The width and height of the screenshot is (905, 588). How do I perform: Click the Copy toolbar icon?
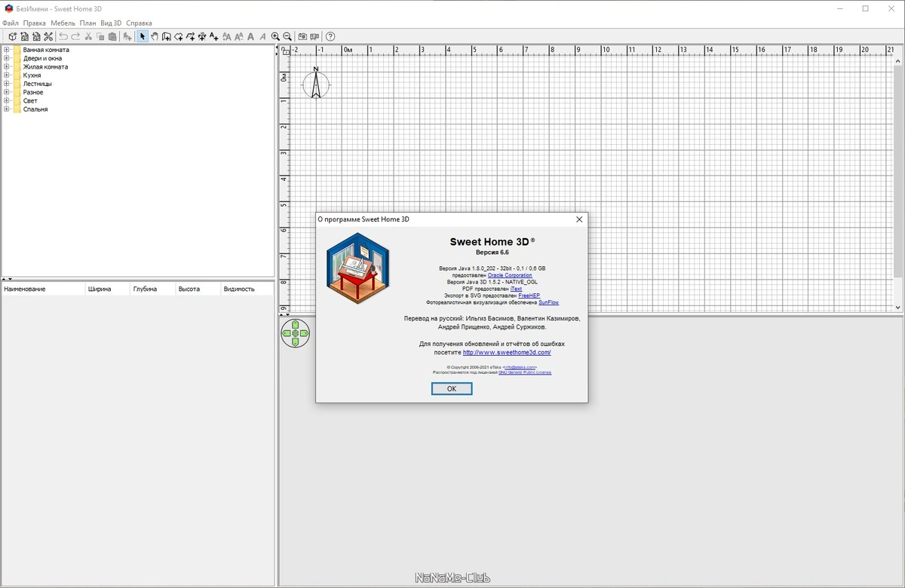[100, 36]
